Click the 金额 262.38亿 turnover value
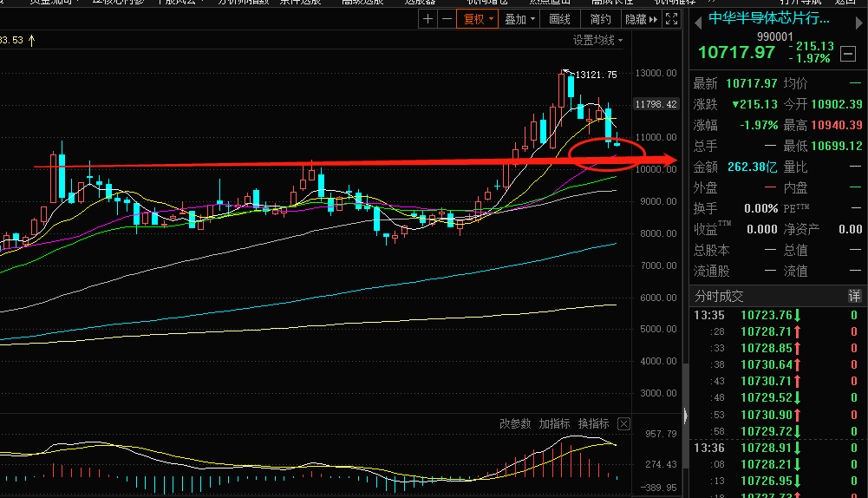Image resolution: width=868 pixels, height=498 pixels. [752, 167]
